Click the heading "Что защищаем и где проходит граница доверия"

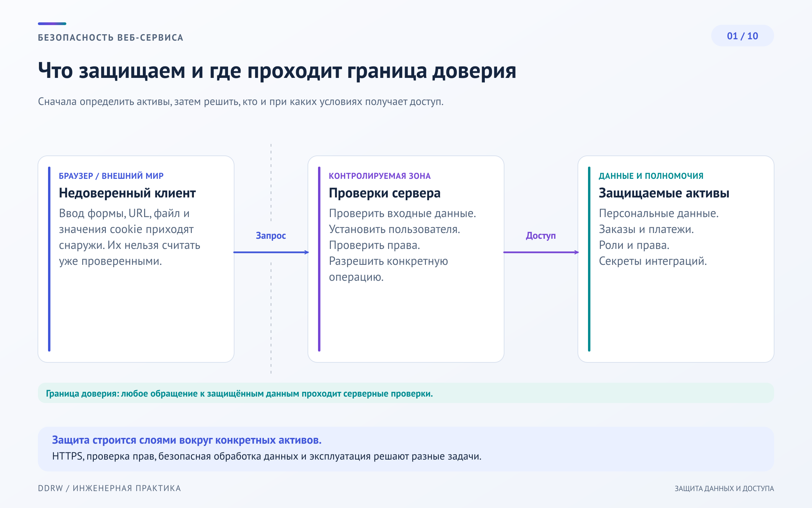(277, 71)
